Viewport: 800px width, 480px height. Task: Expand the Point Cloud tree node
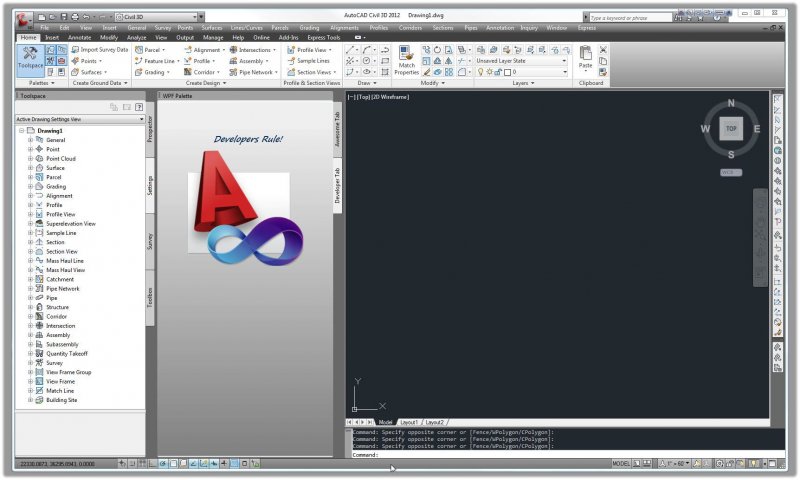coord(30,159)
